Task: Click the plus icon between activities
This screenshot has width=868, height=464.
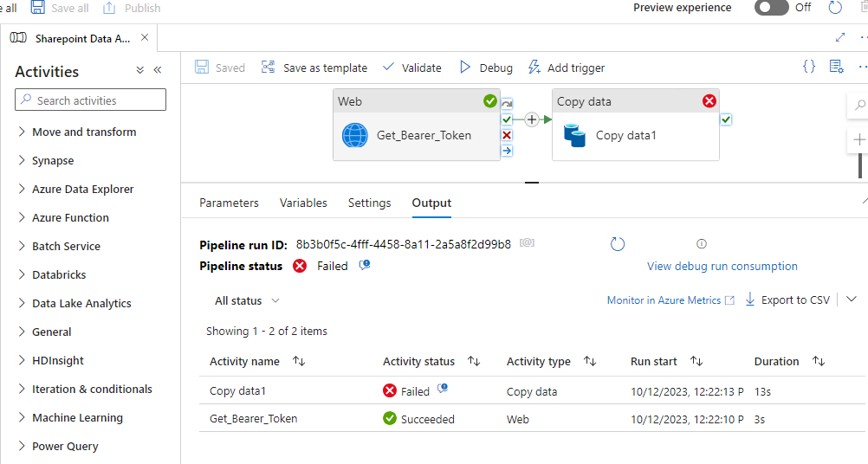Action: 532,119
